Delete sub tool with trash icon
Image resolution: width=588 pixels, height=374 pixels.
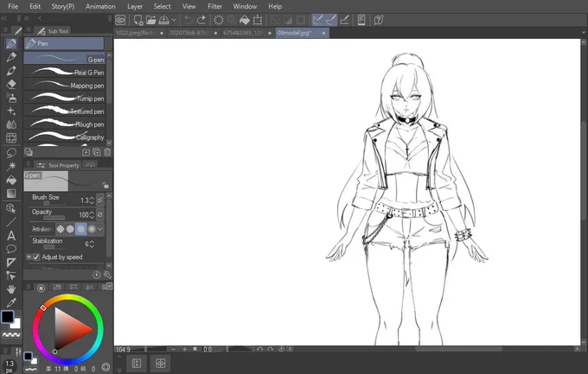(107, 152)
